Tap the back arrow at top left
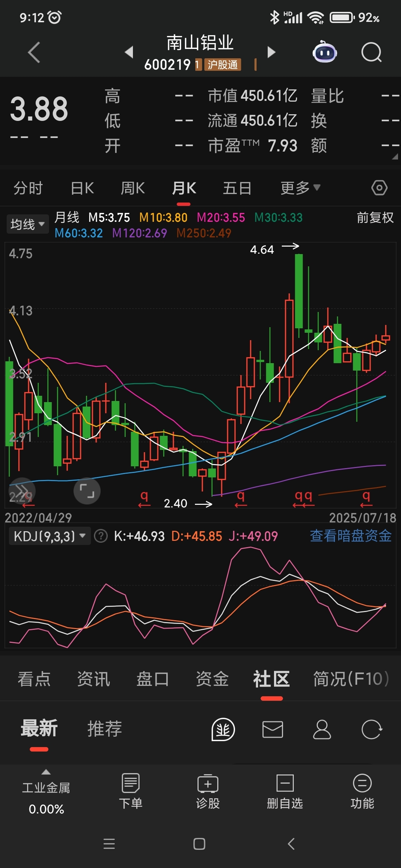 coord(34,52)
